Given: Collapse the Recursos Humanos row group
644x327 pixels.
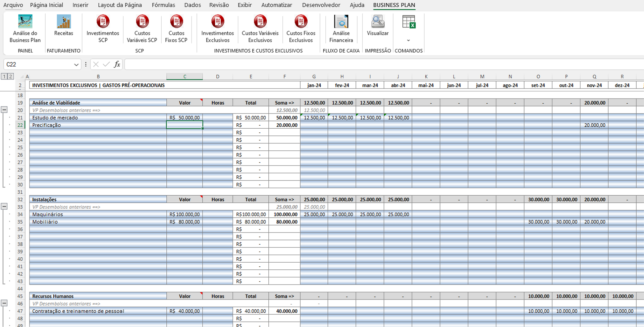Looking at the screenshot, I should [x=4, y=303].
